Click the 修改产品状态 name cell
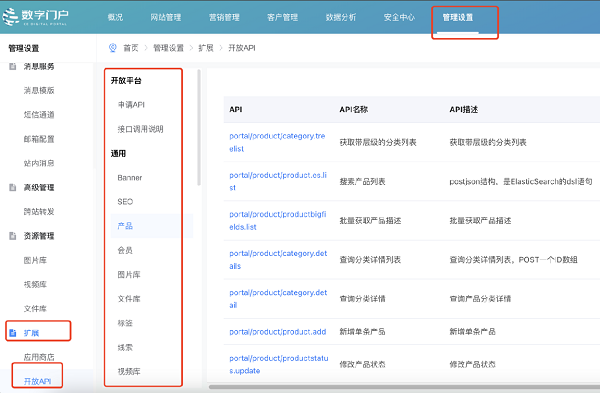The height and width of the screenshot is (393, 600). pyautogui.click(x=362, y=364)
